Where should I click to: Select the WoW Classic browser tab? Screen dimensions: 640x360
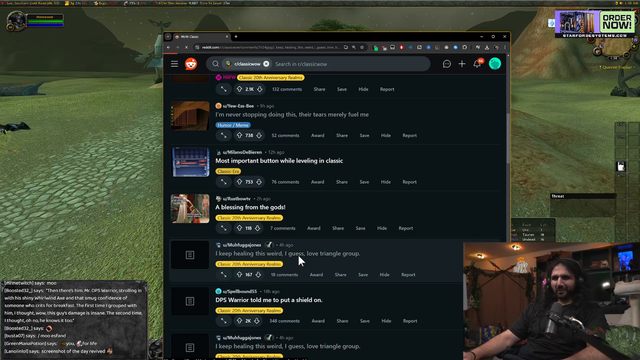point(202,37)
